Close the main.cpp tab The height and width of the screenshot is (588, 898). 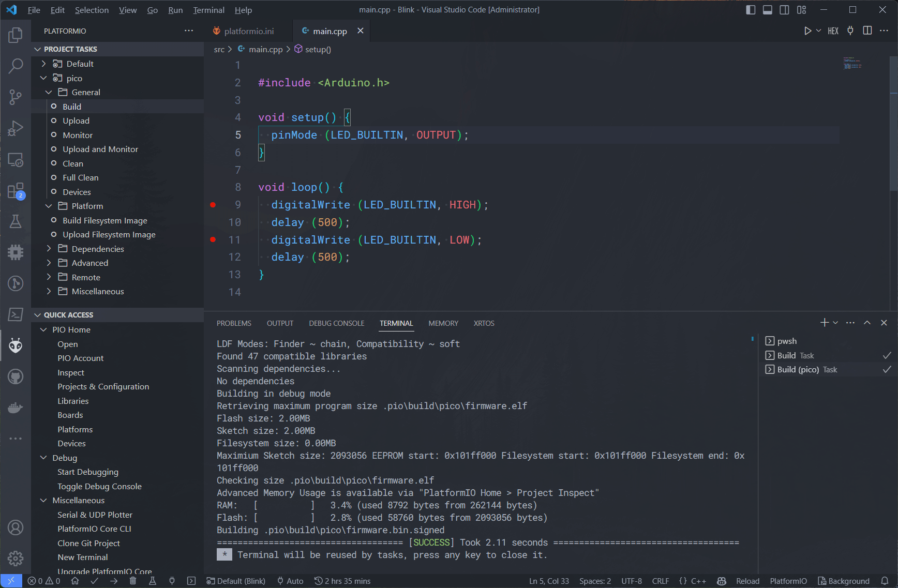361,31
